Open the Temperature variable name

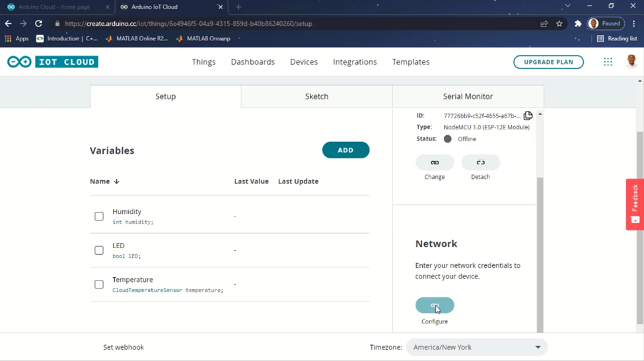pyautogui.click(x=133, y=280)
